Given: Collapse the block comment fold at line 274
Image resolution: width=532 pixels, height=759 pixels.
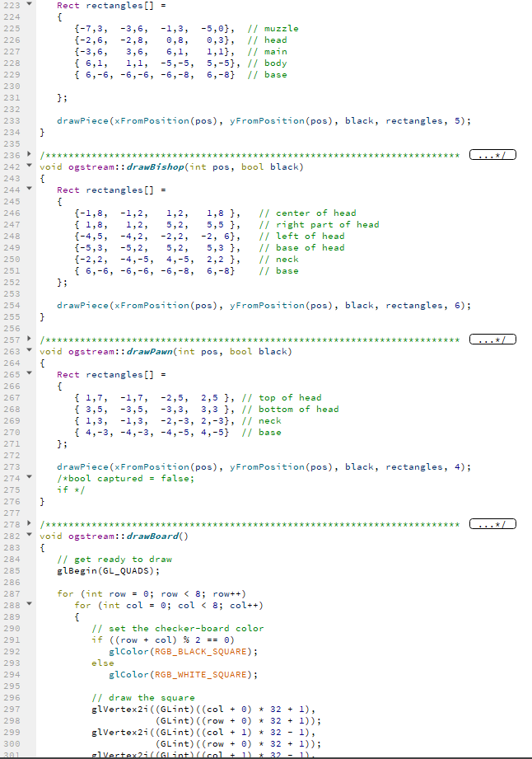Looking at the screenshot, I should 29,477.
